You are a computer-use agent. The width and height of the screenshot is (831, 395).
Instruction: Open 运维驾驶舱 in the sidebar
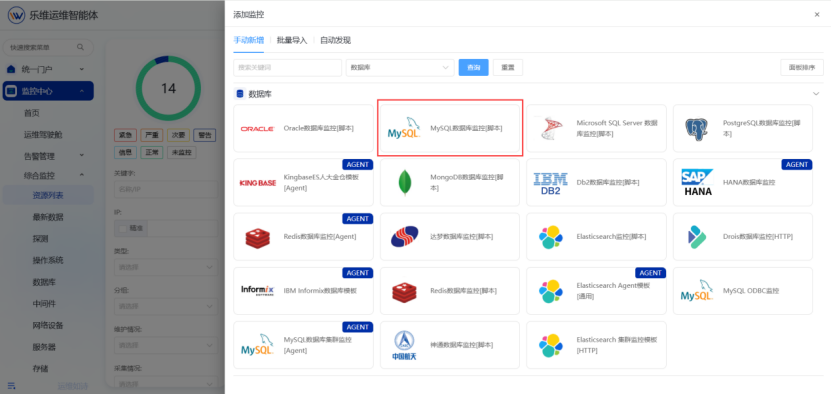[x=43, y=135]
